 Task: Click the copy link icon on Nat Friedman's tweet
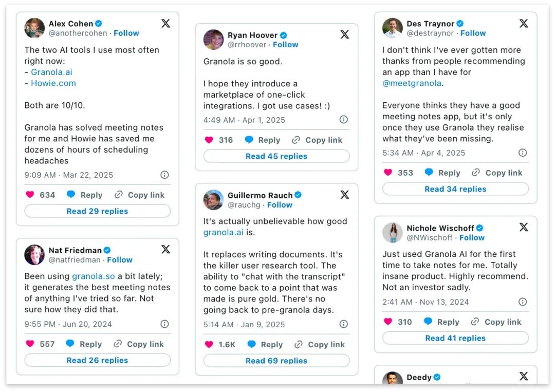(x=118, y=344)
